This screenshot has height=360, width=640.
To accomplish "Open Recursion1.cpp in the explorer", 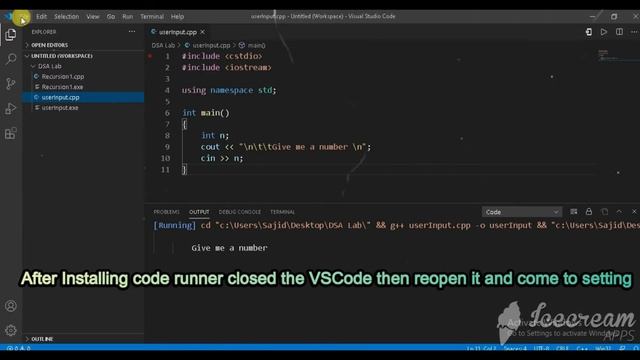I will click(63, 76).
